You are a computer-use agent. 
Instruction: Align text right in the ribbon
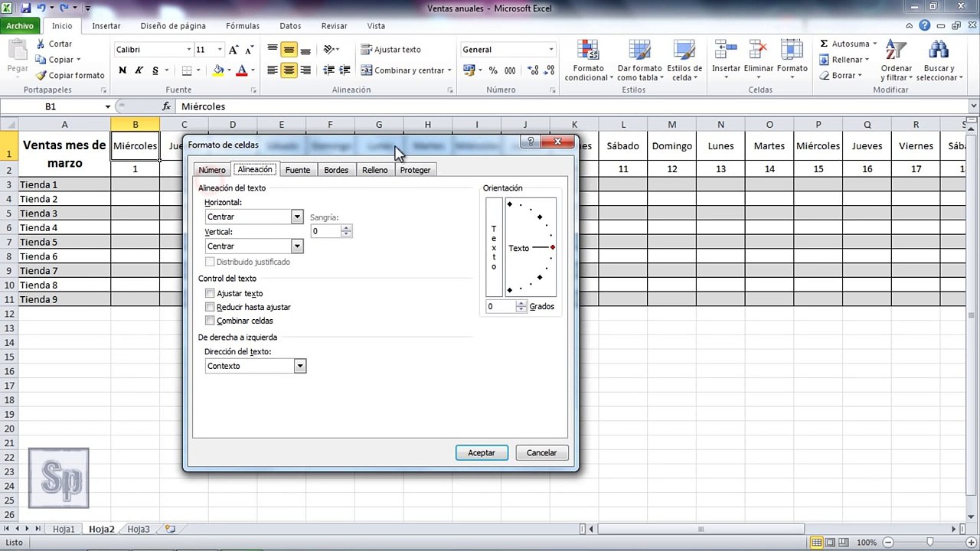pos(305,70)
